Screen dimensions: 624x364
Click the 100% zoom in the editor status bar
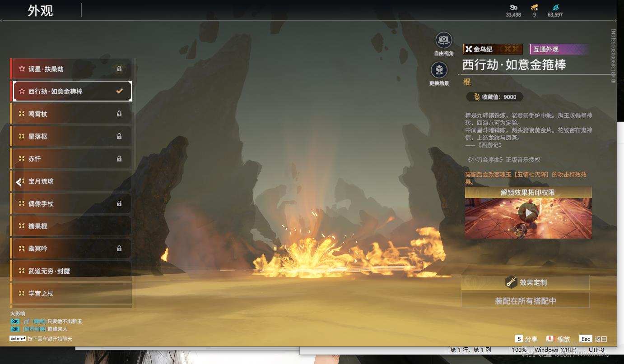pos(519,350)
